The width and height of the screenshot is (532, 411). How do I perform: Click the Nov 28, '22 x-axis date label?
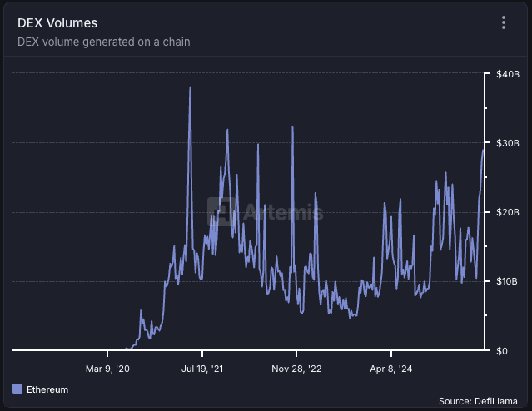click(296, 369)
